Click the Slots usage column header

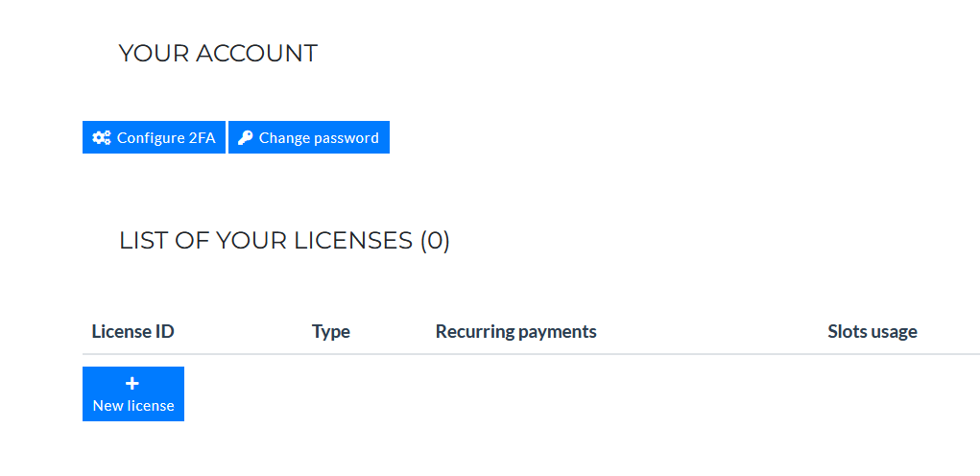click(x=872, y=332)
